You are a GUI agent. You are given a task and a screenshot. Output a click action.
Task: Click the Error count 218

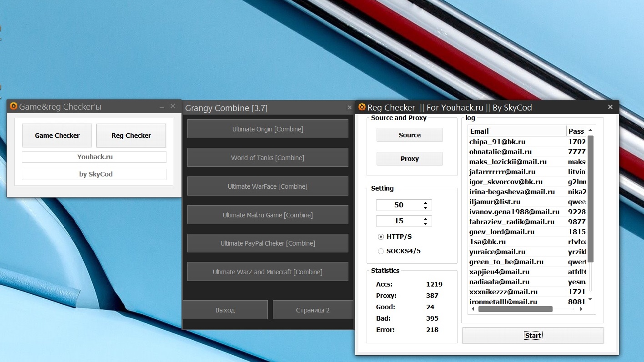tap(432, 330)
